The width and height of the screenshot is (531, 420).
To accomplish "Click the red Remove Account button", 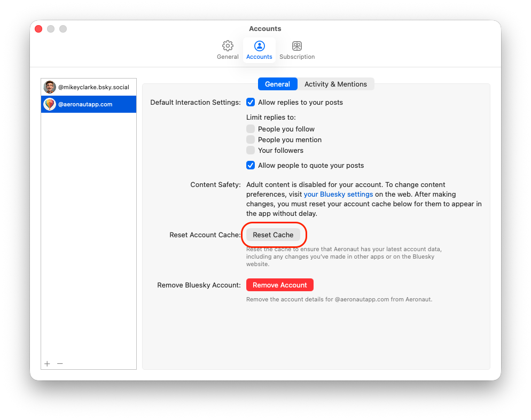I will pos(279,285).
